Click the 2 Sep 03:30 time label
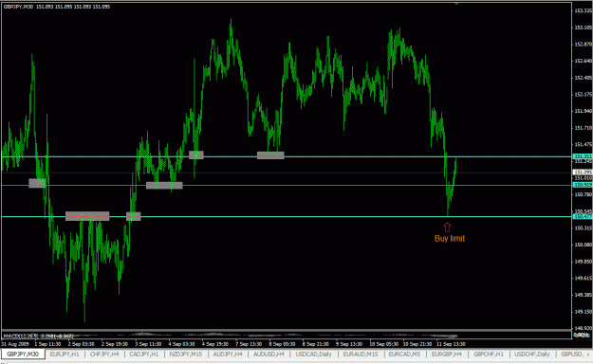593x364 pixels. pos(81,344)
